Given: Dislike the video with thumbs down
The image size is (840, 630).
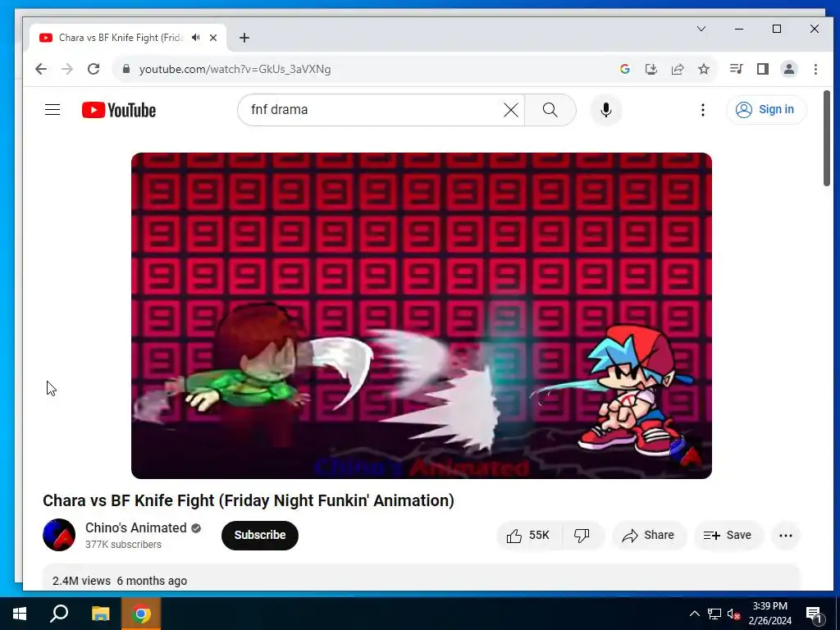Looking at the screenshot, I should (x=582, y=535).
